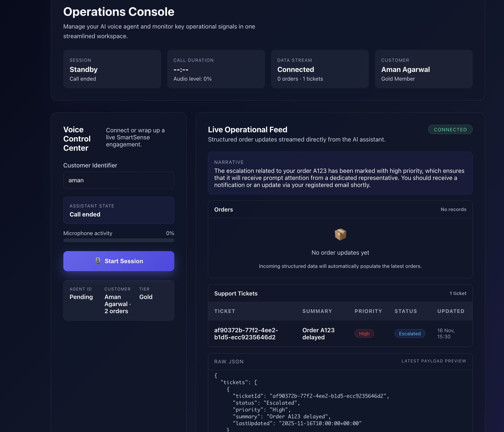Click the Order A123 delayed summary
Viewport: 504px width, 432px height.
tap(318, 334)
